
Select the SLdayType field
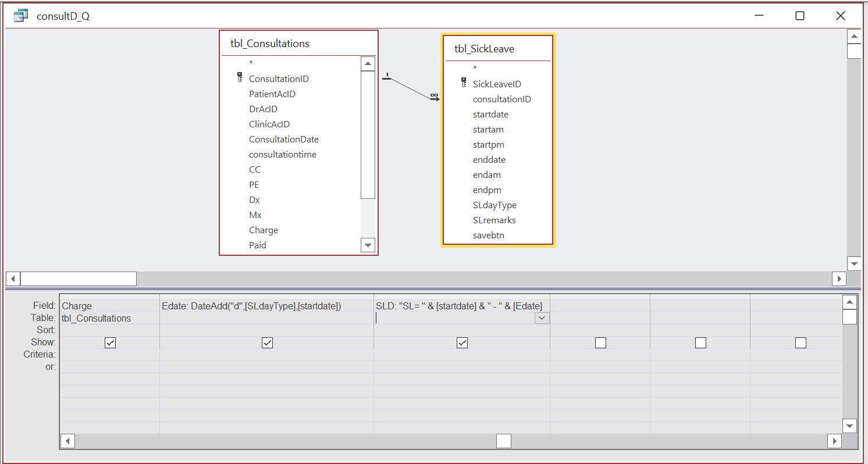point(495,205)
